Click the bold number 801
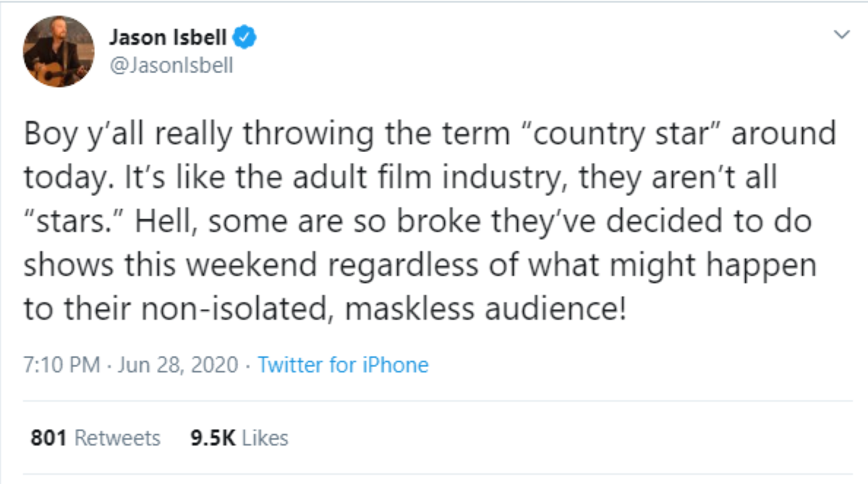The image size is (868, 484). tap(49, 438)
